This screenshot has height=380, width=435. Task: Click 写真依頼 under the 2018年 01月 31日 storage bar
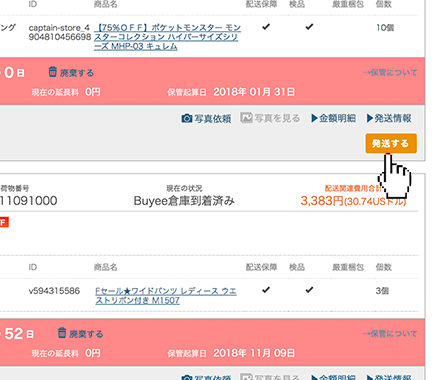pyautogui.click(x=213, y=119)
